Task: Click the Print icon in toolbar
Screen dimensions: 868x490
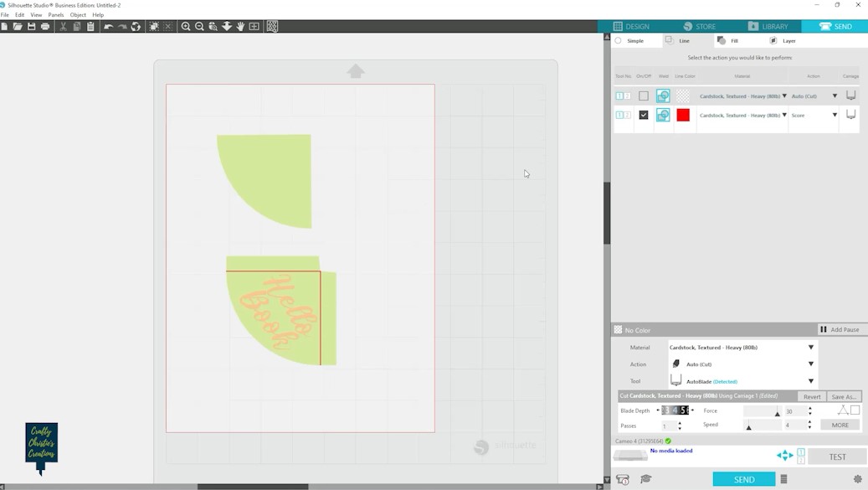Action: (x=45, y=27)
